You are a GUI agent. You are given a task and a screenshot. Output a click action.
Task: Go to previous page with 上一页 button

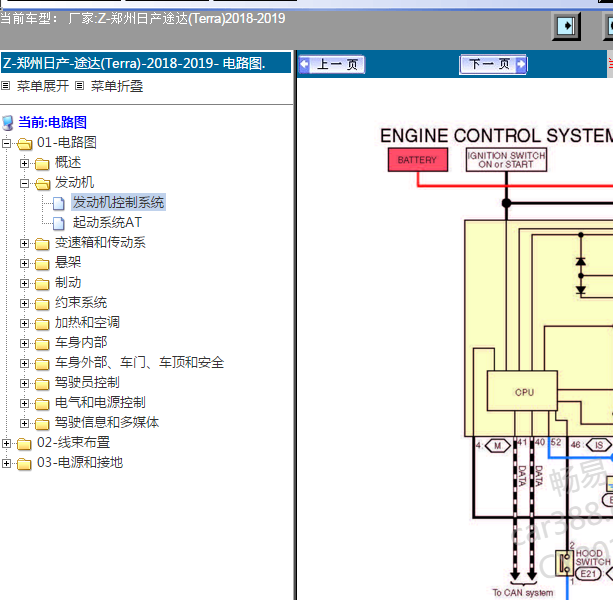pyautogui.click(x=332, y=64)
